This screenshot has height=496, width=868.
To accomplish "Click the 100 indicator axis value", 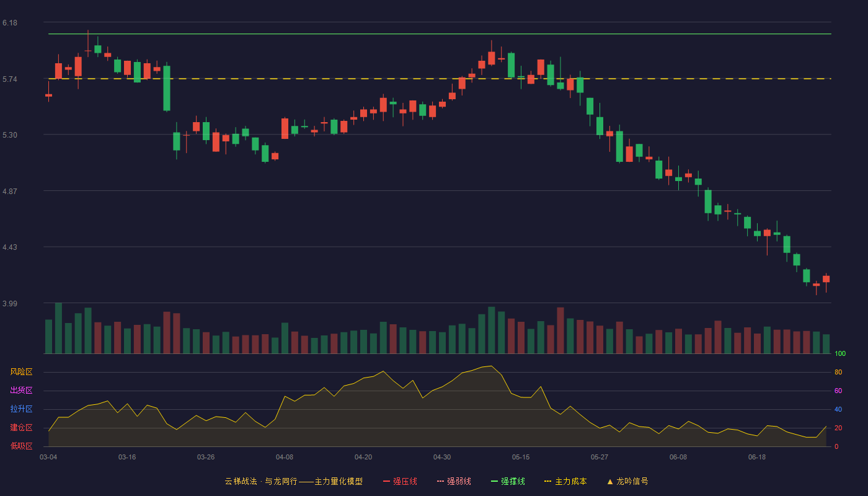I will (840, 353).
